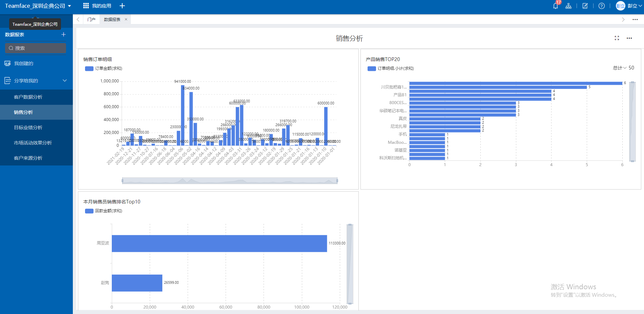Click the organization structure icon

coord(568,6)
